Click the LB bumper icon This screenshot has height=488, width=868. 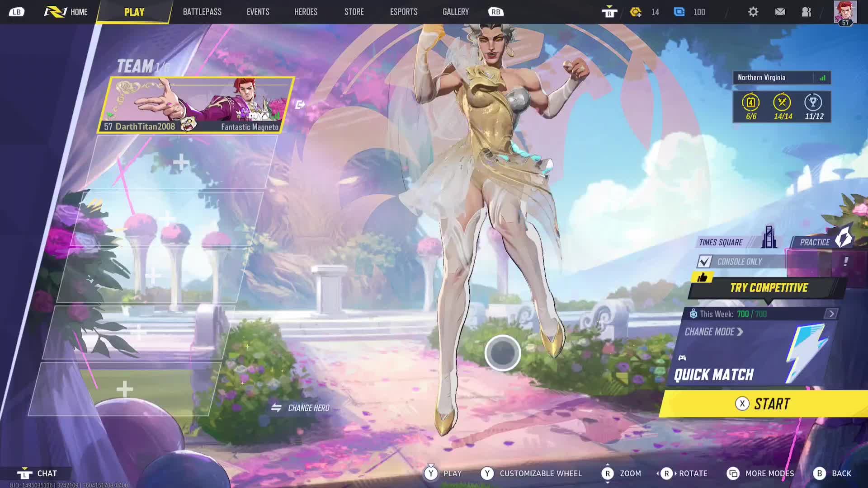click(x=17, y=12)
